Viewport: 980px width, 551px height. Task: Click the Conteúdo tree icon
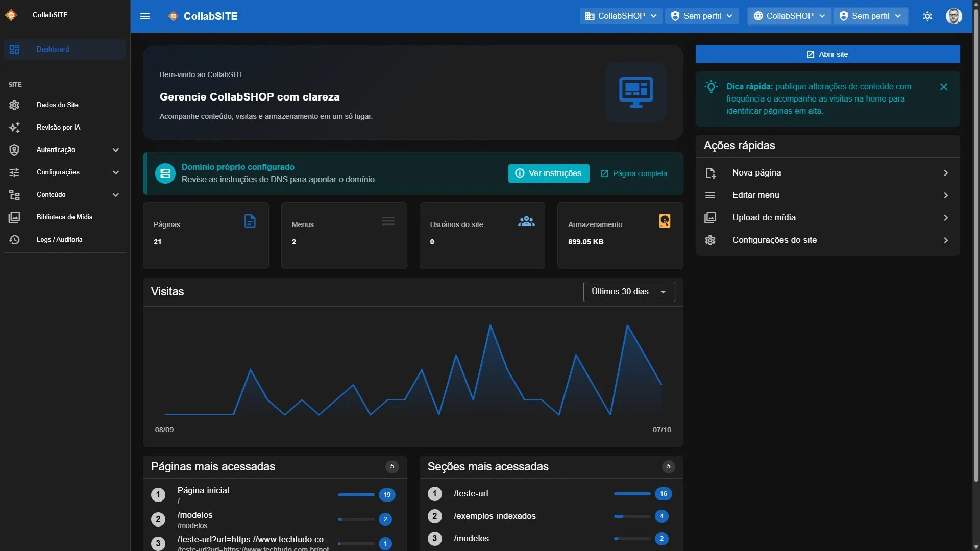(14, 195)
